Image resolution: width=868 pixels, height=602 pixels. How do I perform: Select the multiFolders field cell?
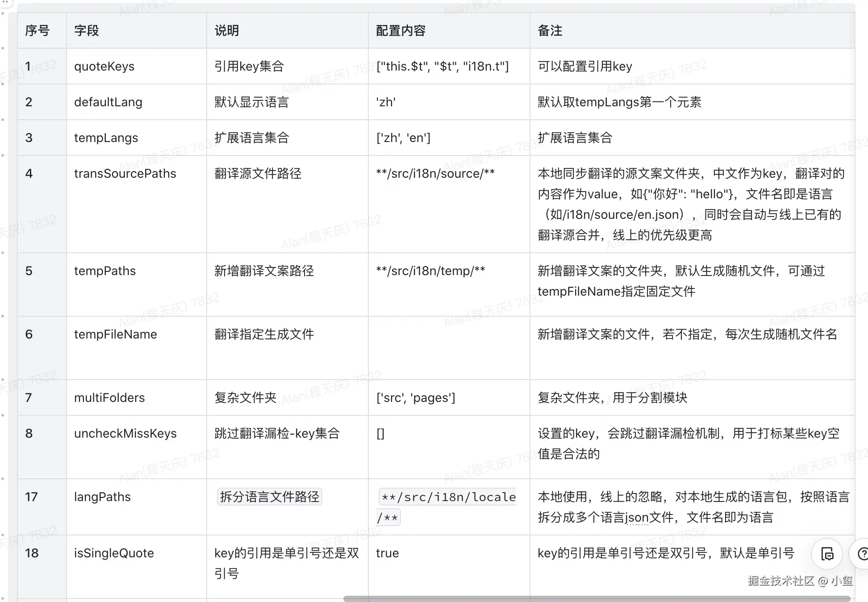coord(109,397)
